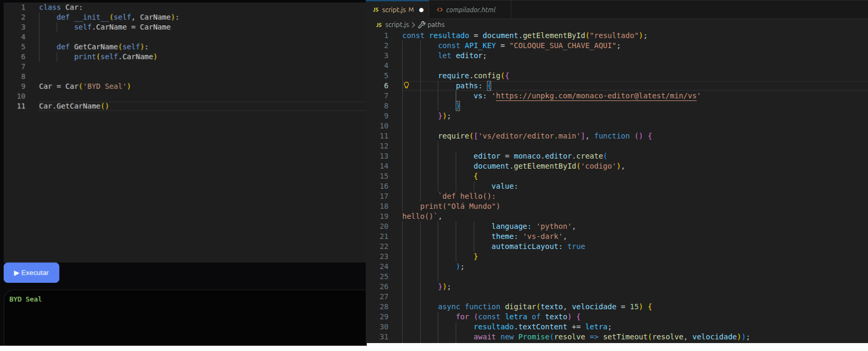The height and width of the screenshot is (351, 868).
Task: Click 'async function digitar' on line 28
Action: coord(487,307)
